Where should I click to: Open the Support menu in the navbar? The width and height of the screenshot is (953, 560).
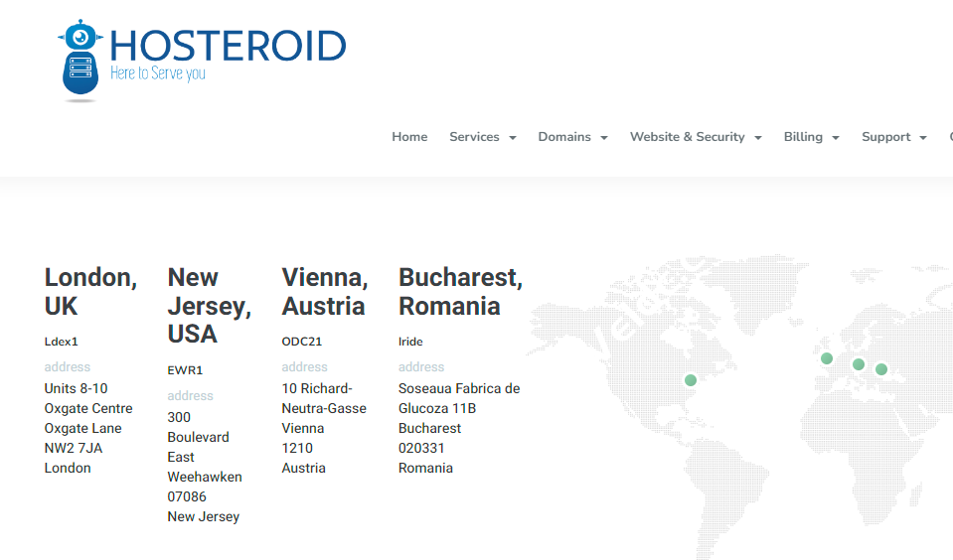pyautogui.click(x=893, y=137)
